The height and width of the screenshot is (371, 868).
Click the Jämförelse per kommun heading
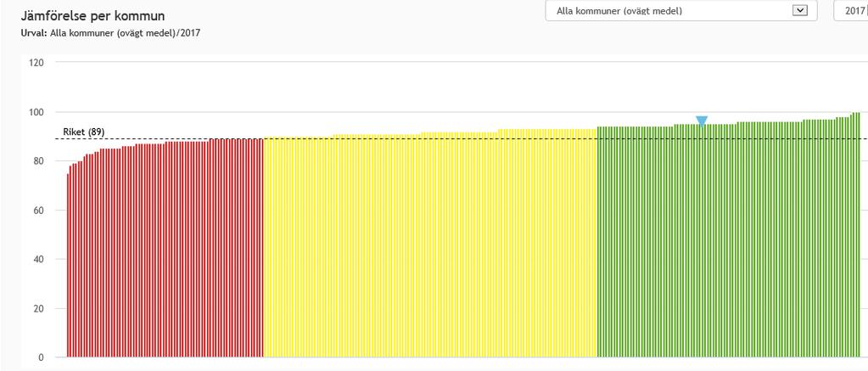[x=92, y=16]
